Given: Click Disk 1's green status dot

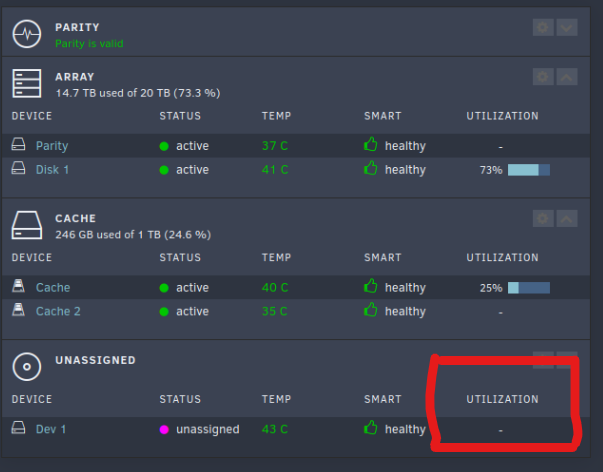Looking at the screenshot, I should pos(164,170).
